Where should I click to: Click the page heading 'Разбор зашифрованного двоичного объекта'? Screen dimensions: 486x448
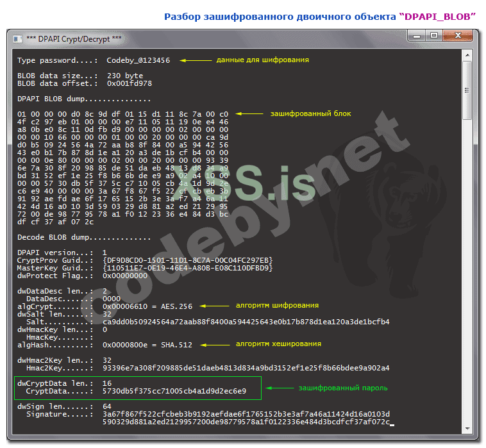280,17
